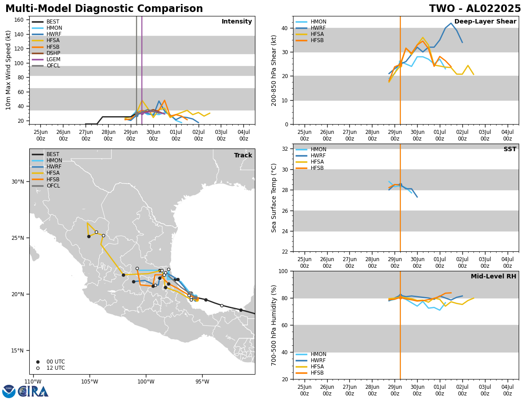Click the 30°N latitude label on the map

[x=17, y=182]
